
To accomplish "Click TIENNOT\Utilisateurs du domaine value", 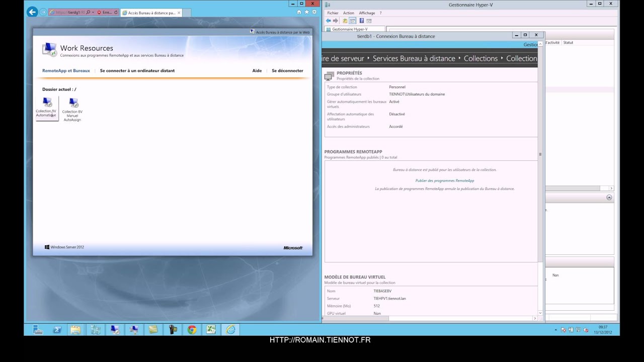I will (417, 94).
